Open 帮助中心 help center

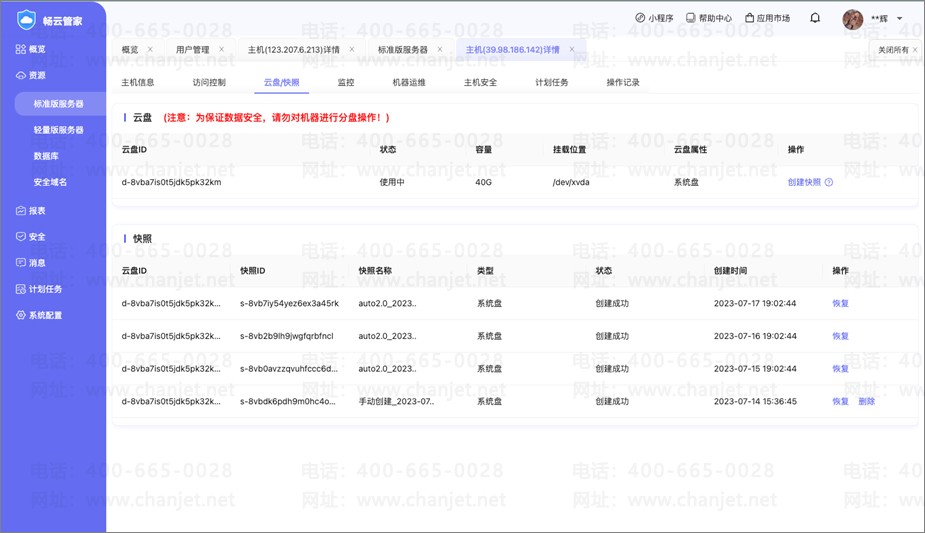[708, 18]
